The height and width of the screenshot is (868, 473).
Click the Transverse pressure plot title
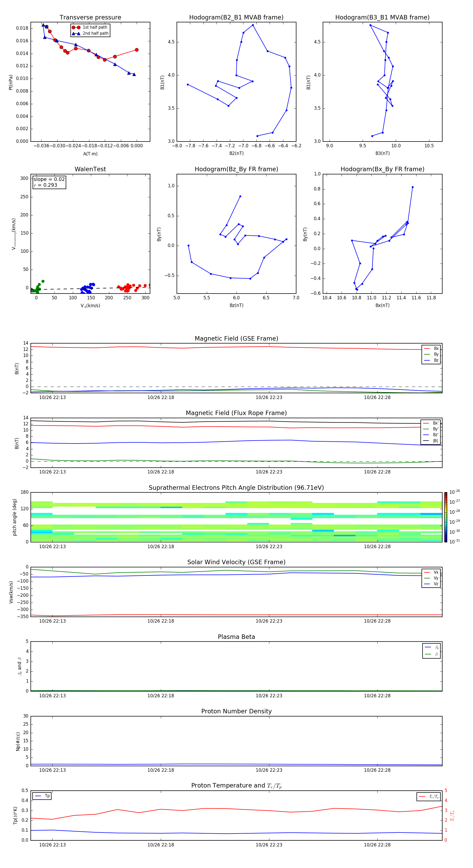click(90, 18)
